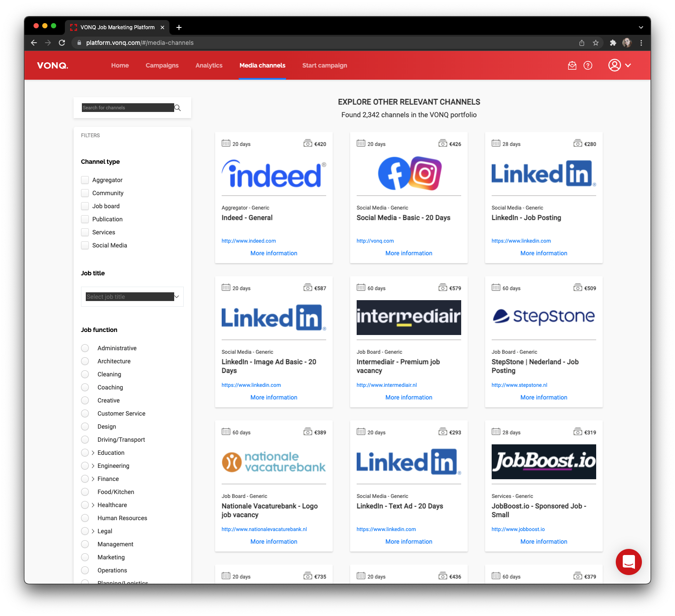
Task: Open More information for Indeed - General
Action: pyautogui.click(x=274, y=253)
